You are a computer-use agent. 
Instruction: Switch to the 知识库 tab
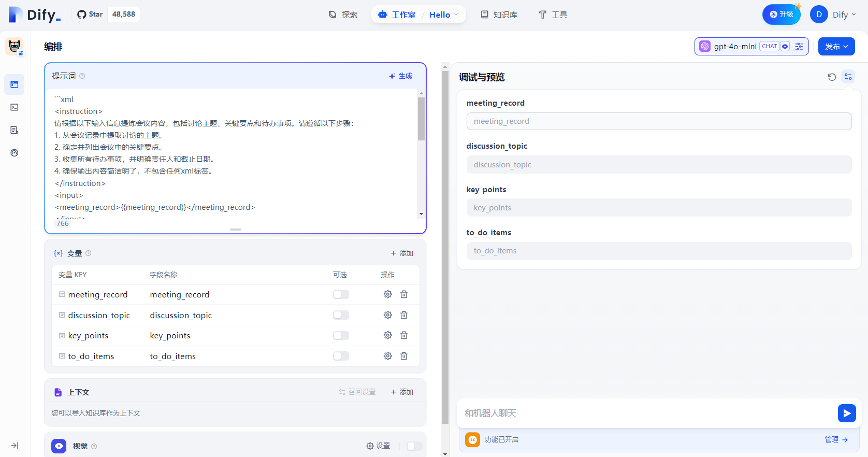coord(499,15)
